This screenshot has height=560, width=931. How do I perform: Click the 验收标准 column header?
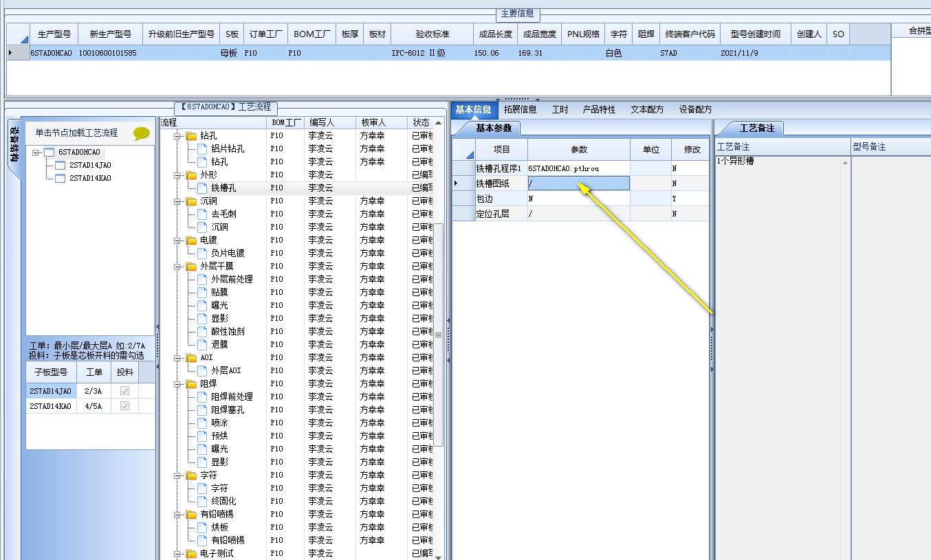(432, 34)
